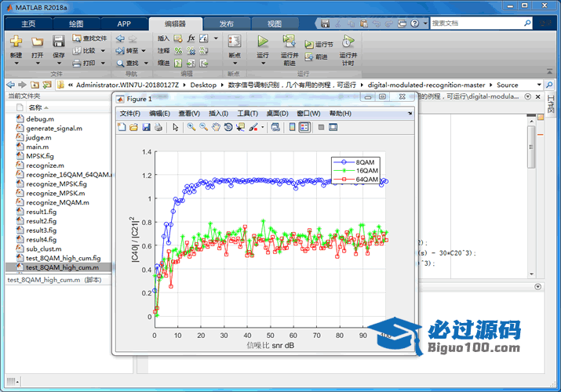Expand the brush tool color dropdown arrow
561x392 pixels.
coord(261,127)
